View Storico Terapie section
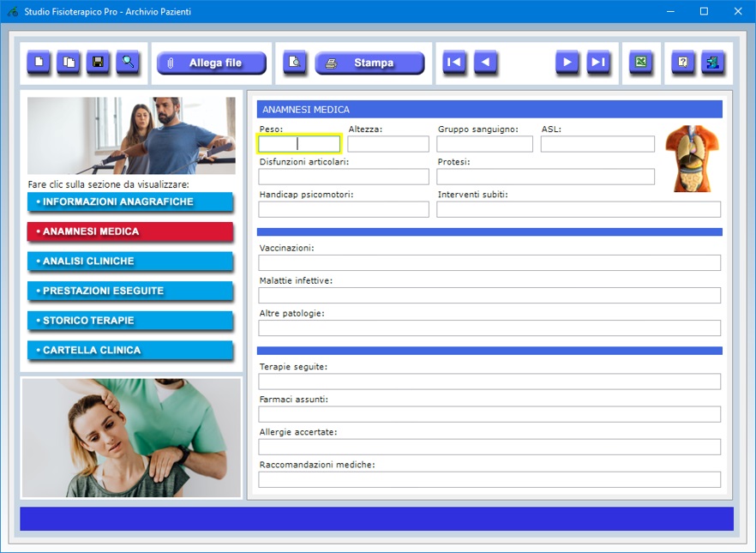The height and width of the screenshot is (553, 756). point(130,321)
